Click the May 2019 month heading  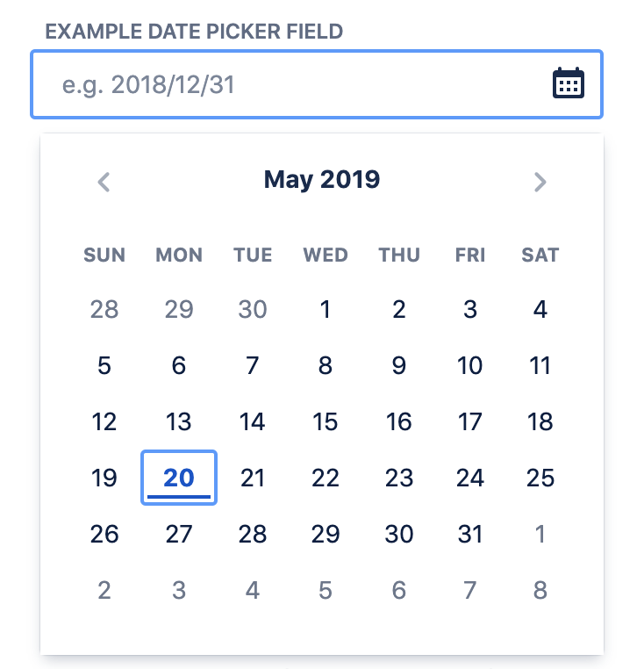322,180
